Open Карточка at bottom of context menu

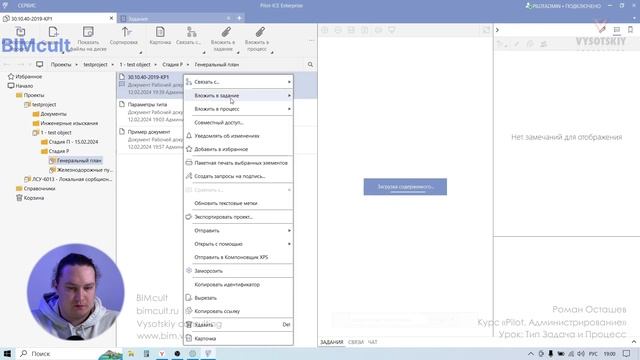click(238, 338)
